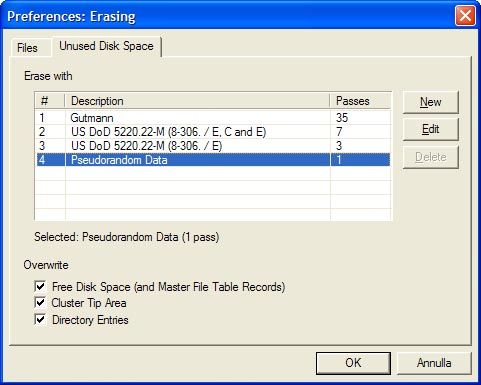The height and width of the screenshot is (385, 481).
Task: Toggle Free Disk Space checkbox
Action: tap(40, 286)
